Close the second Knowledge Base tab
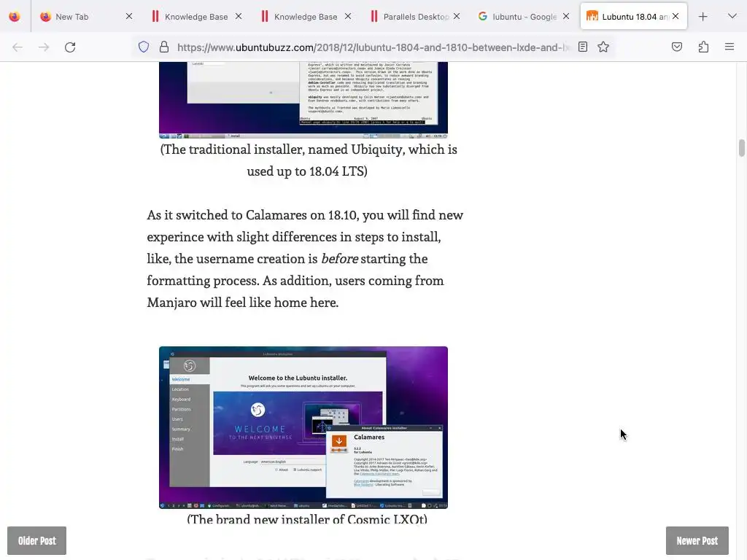Screen dimensions: 747x560 [x=348, y=17]
